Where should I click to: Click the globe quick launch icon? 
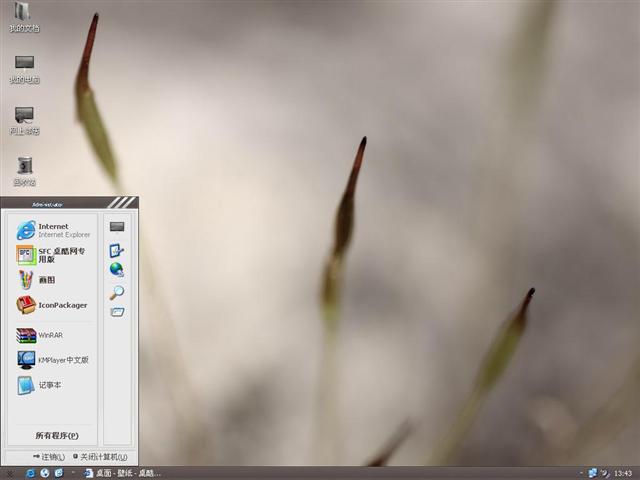point(45,473)
